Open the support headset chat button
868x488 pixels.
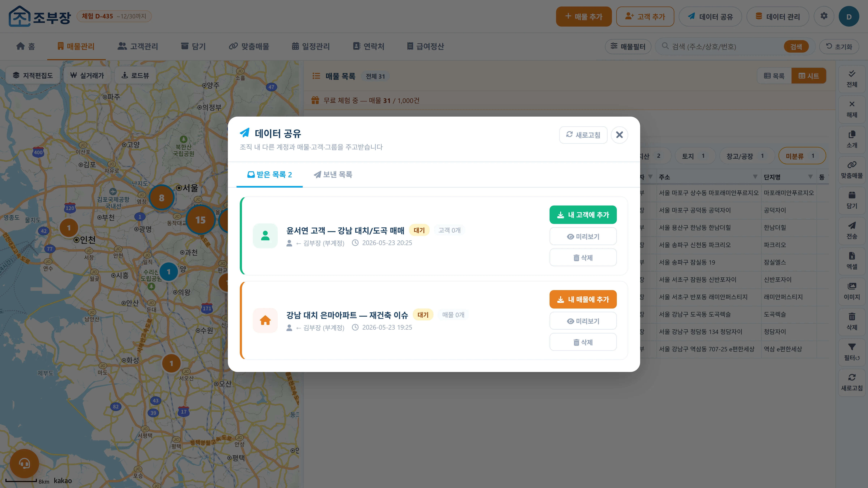(x=24, y=463)
